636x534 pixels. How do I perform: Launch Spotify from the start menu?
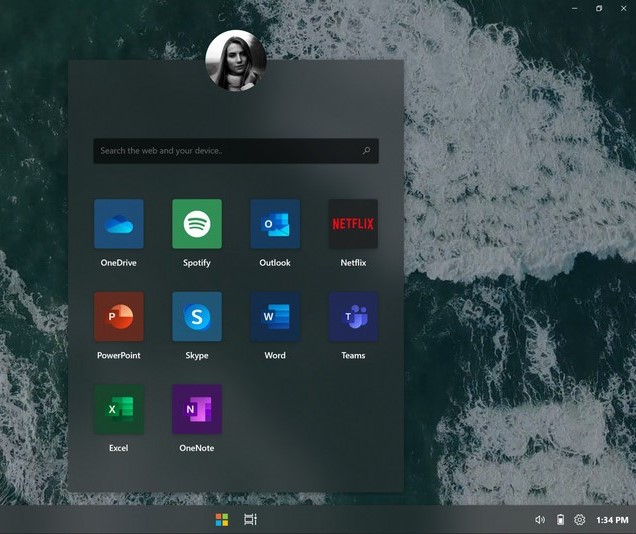197,224
